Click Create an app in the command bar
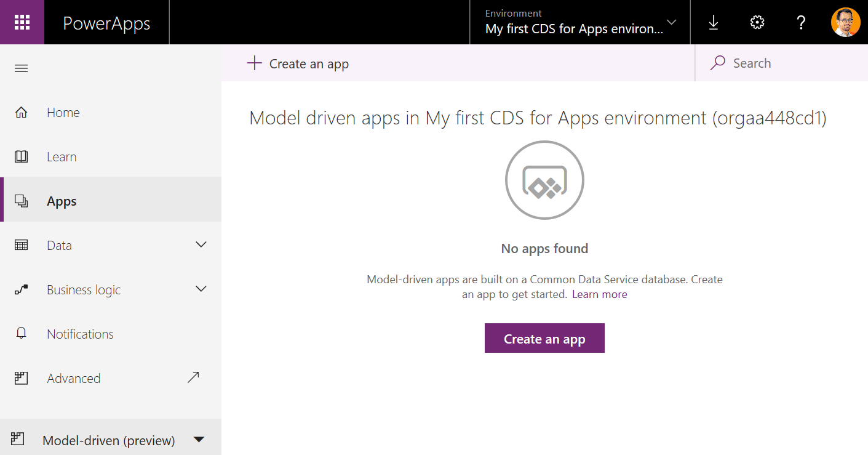Image resolution: width=868 pixels, height=455 pixels. (x=298, y=63)
